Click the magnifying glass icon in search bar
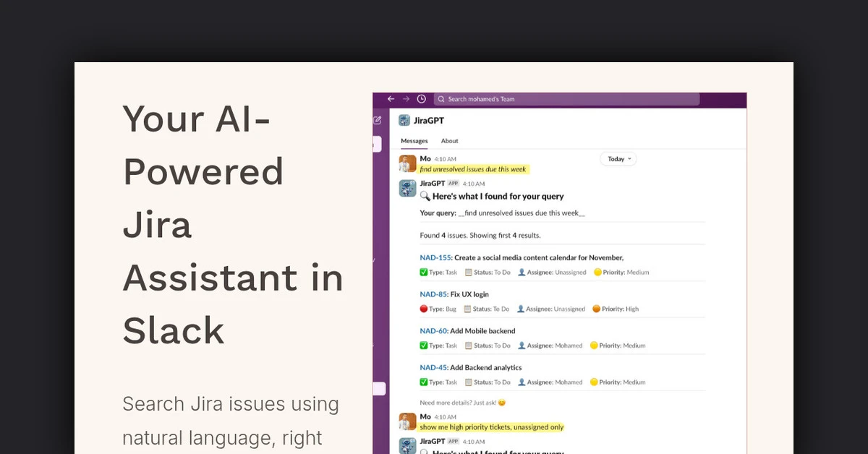 coord(441,99)
